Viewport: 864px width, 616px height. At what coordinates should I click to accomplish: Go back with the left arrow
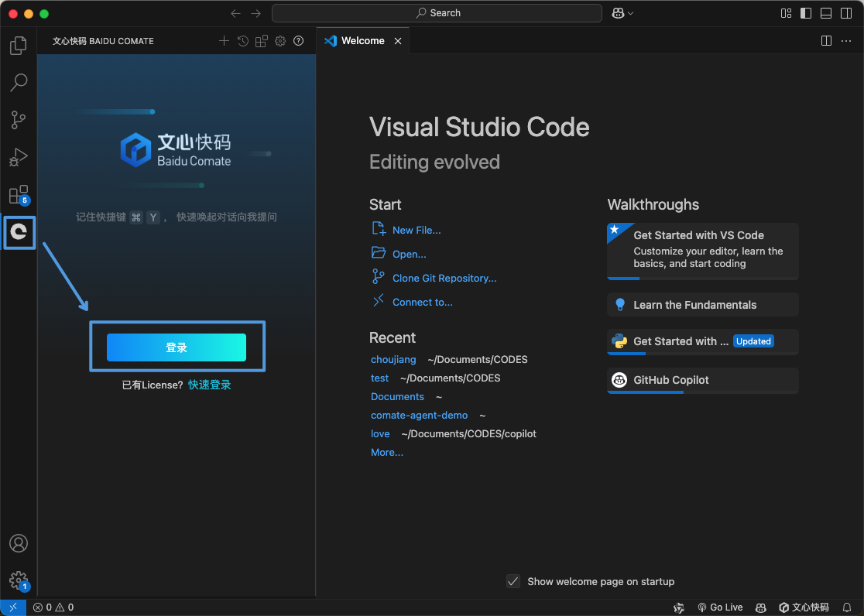pos(236,13)
